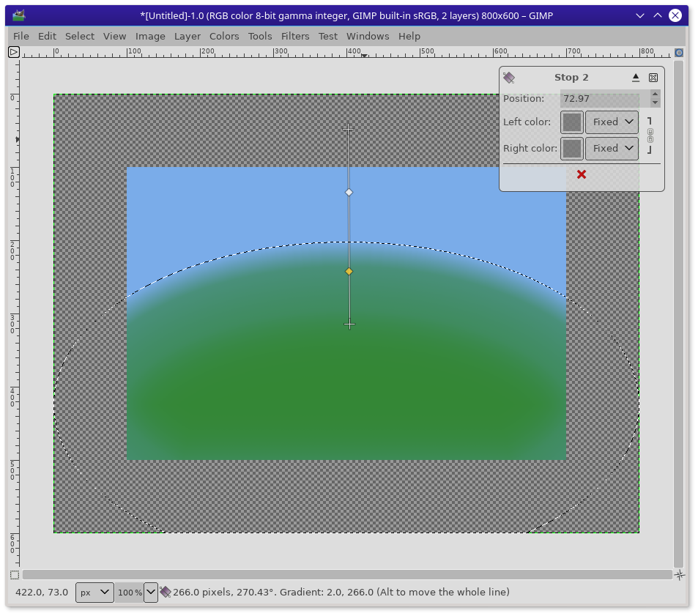
Task: Click the white diamond midpoint handle on gradient
Action: click(349, 193)
